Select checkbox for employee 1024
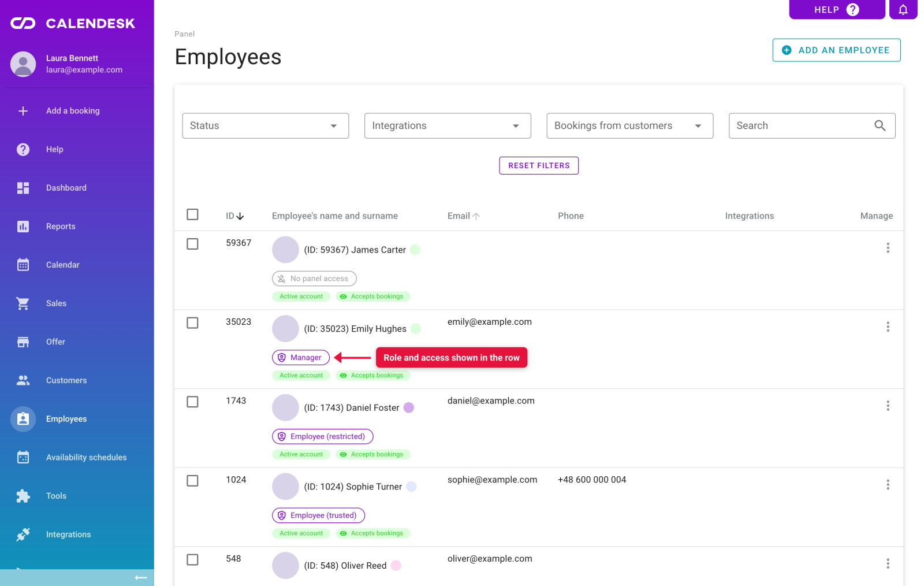Viewport: 924px width, 586px height. point(193,481)
